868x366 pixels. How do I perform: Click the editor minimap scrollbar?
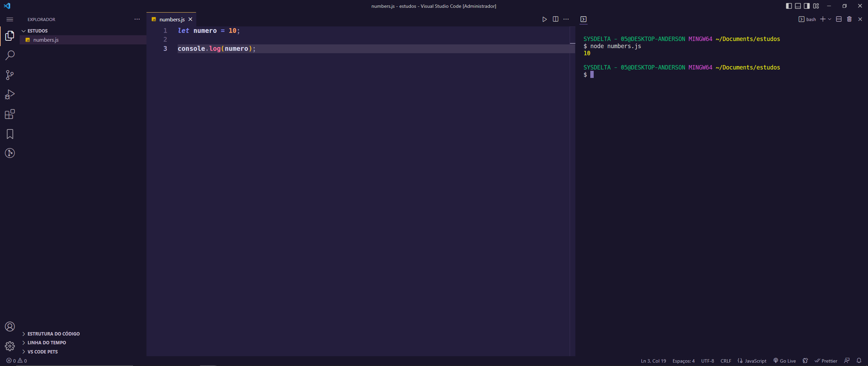coord(573,191)
